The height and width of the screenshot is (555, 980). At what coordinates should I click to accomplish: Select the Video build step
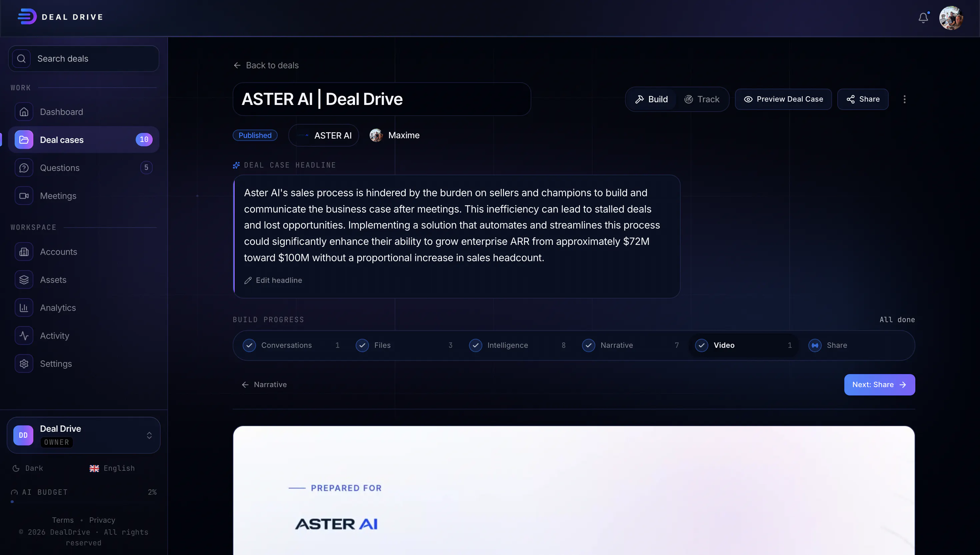tap(743, 345)
